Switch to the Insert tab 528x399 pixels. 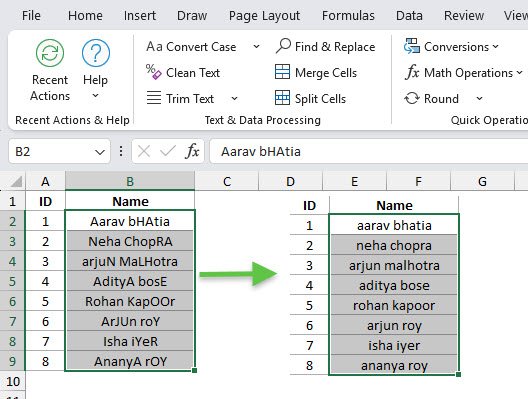tap(140, 15)
